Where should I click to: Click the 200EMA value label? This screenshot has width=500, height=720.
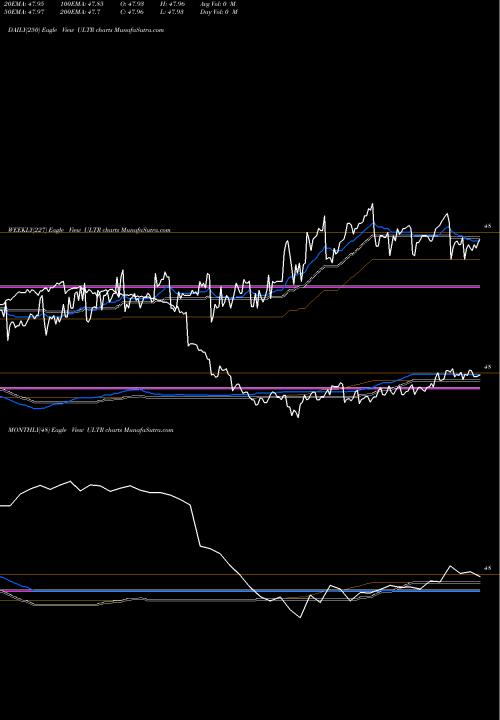click(80, 12)
